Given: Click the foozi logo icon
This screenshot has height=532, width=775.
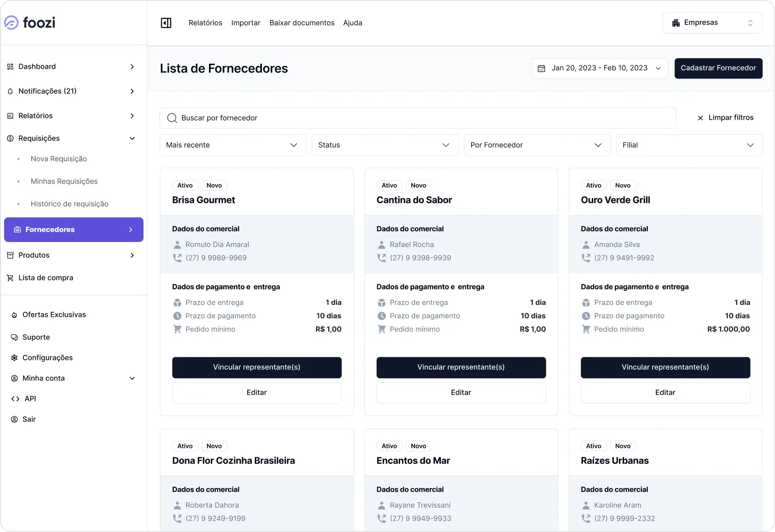Looking at the screenshot, I should 11,22.
